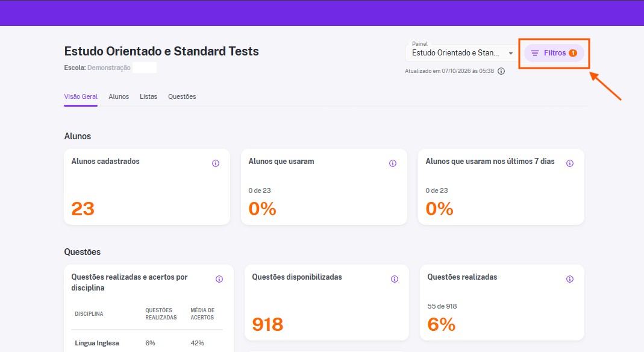Click the MÉDIA DE ACERTOS column header
Screen dimensions: 644x352
click(202, 314)
